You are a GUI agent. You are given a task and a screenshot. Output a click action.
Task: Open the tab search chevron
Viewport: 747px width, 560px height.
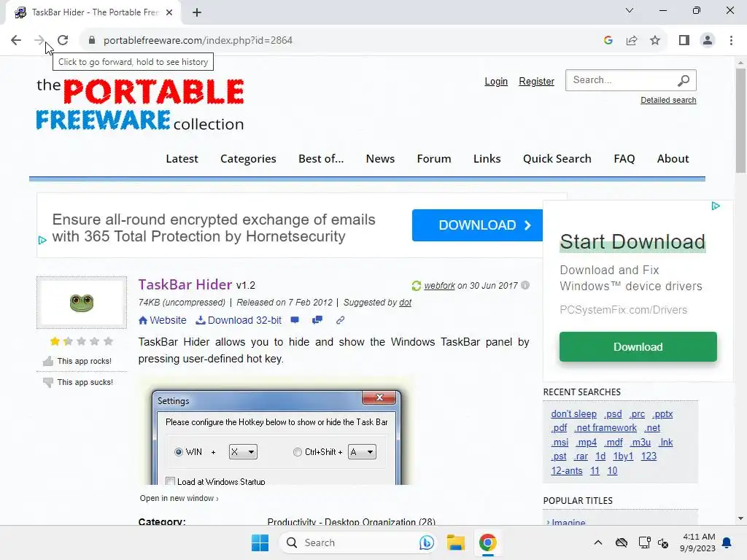click(x=630, y=10)
